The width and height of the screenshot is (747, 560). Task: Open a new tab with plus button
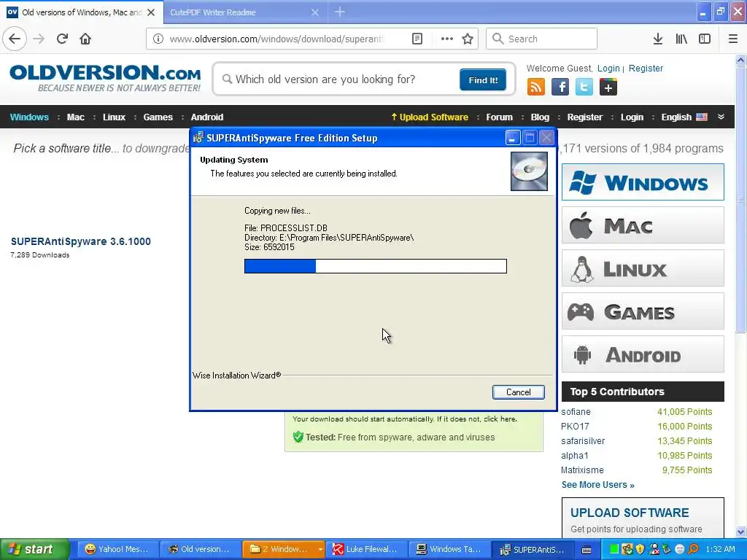coord(340,12)
